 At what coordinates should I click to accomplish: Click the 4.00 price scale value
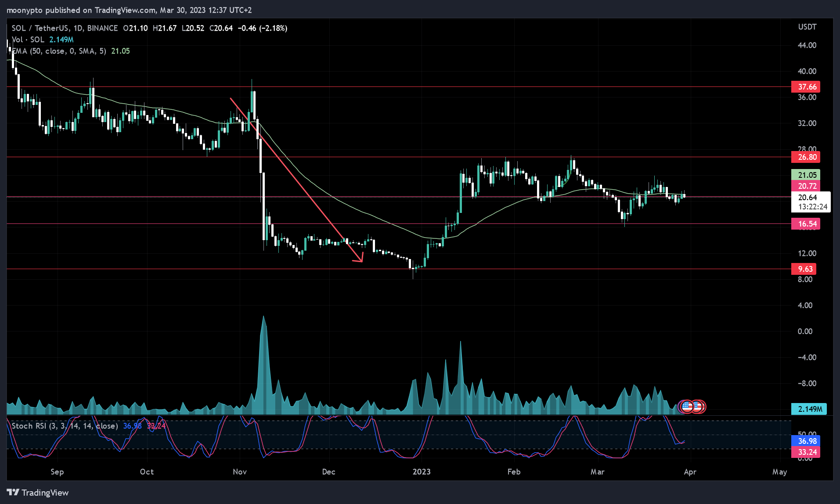[805, 305]
